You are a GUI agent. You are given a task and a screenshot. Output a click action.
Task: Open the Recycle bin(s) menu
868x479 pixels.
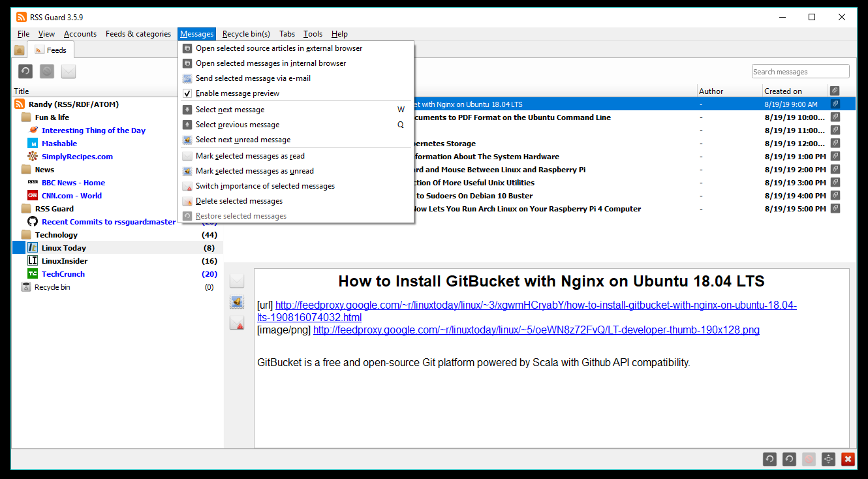(x=246, y=34)
